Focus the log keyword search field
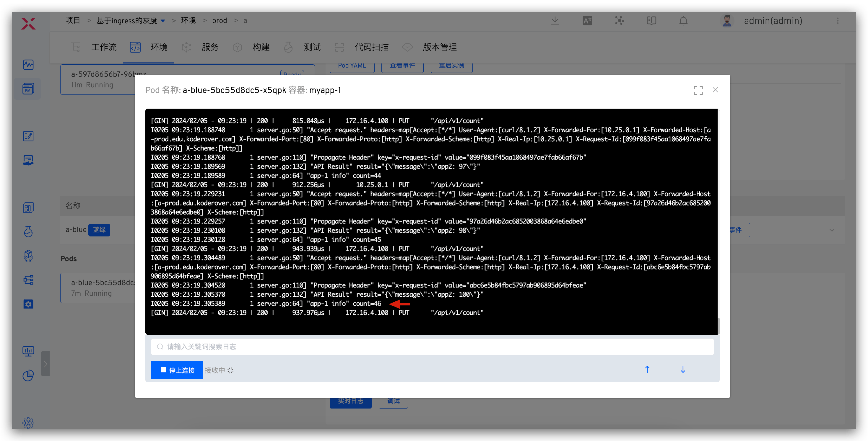Screen dimensions: 868x441 (432, 347)
